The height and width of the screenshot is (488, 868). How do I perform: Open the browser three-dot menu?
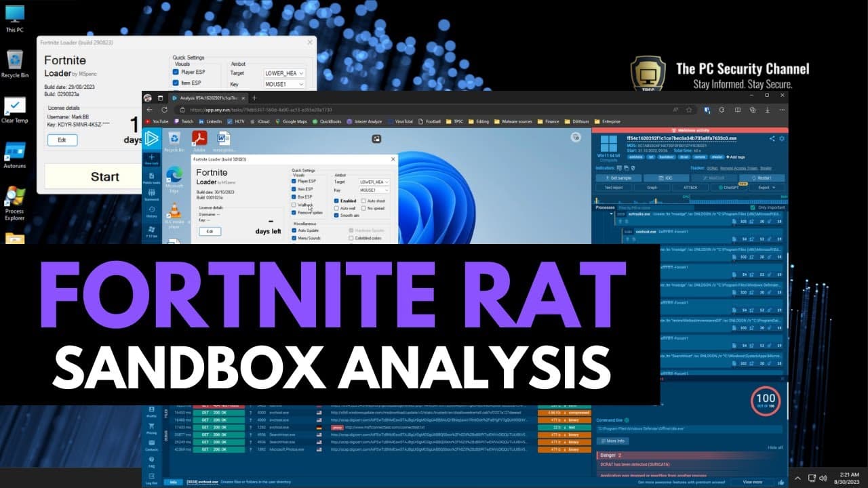tap(781, 109)
